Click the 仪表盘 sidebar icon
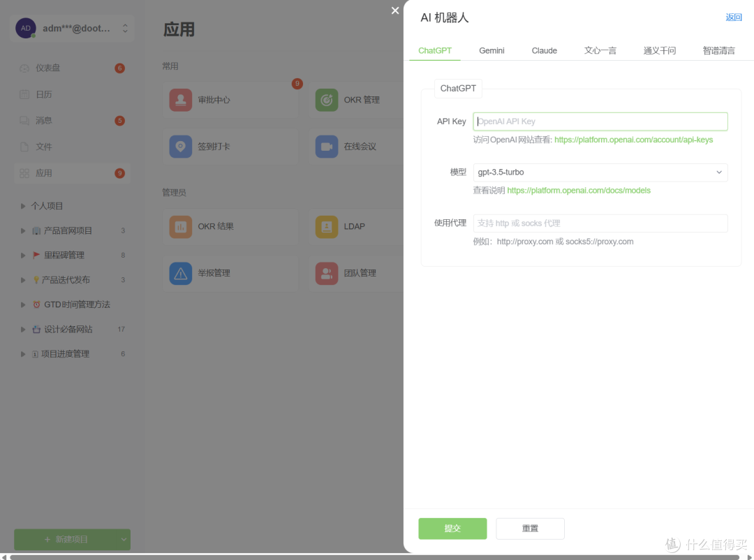Screen dimensions: 754x560 [24, 68]
